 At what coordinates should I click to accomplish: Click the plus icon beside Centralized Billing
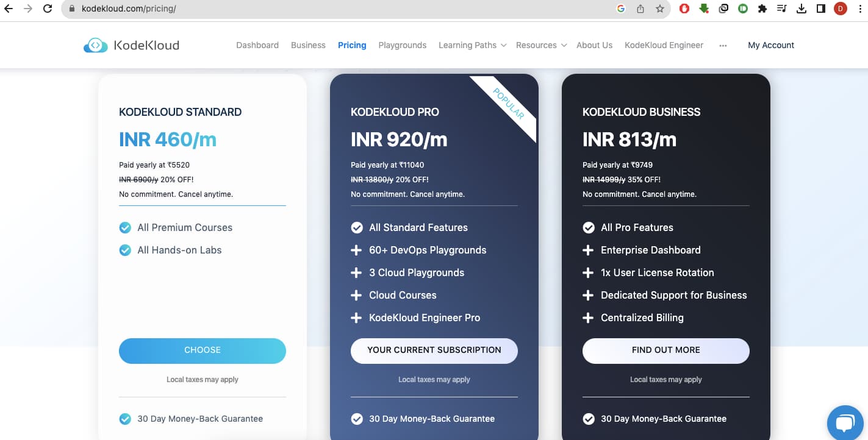coord(588,318)
